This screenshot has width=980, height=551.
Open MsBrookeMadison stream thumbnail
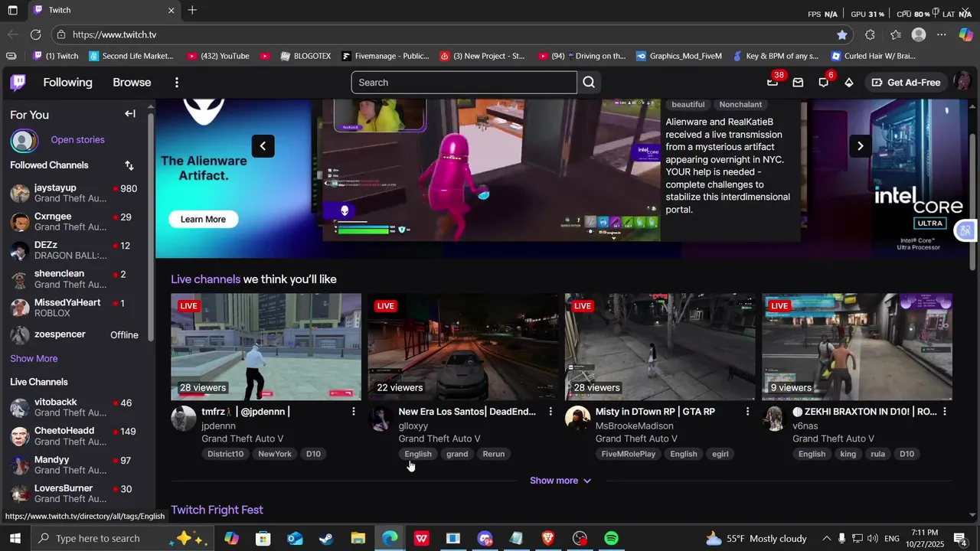point(660,347)
